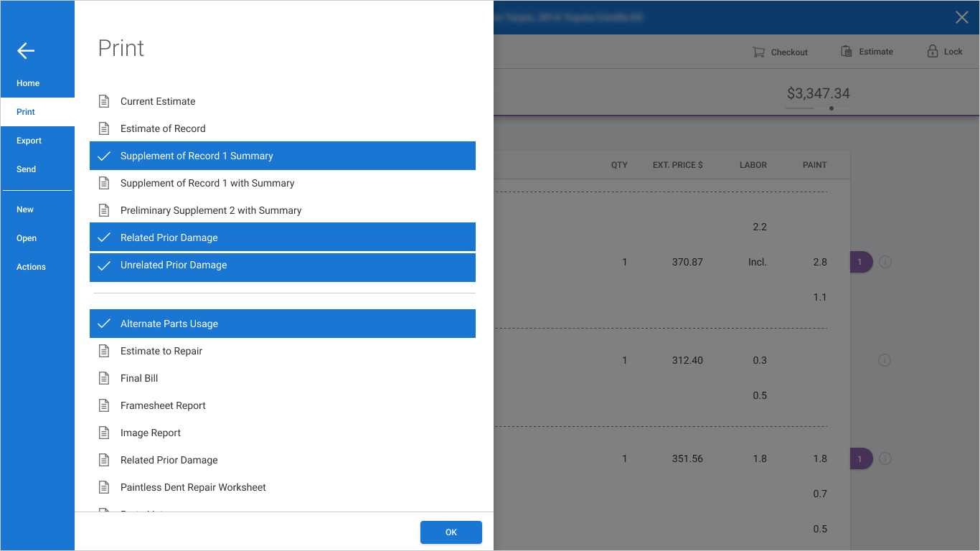Click the purple 1 badge next to 2.8
The image size is (980, 551).
861,262
